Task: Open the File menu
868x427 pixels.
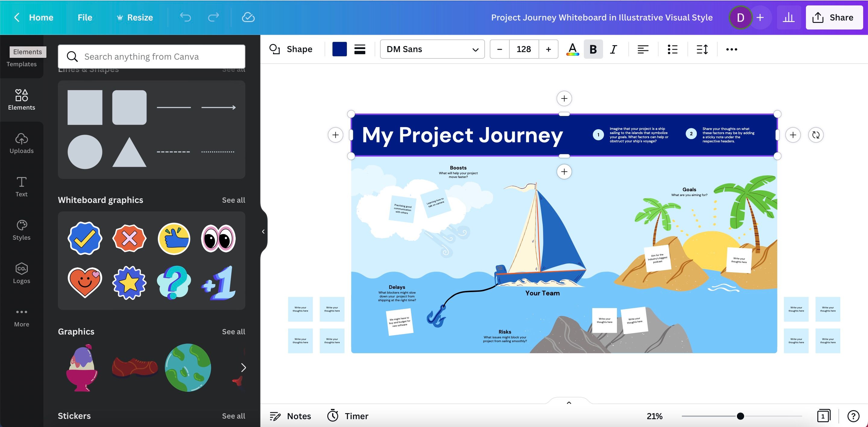Action: (x=85, y=17)
